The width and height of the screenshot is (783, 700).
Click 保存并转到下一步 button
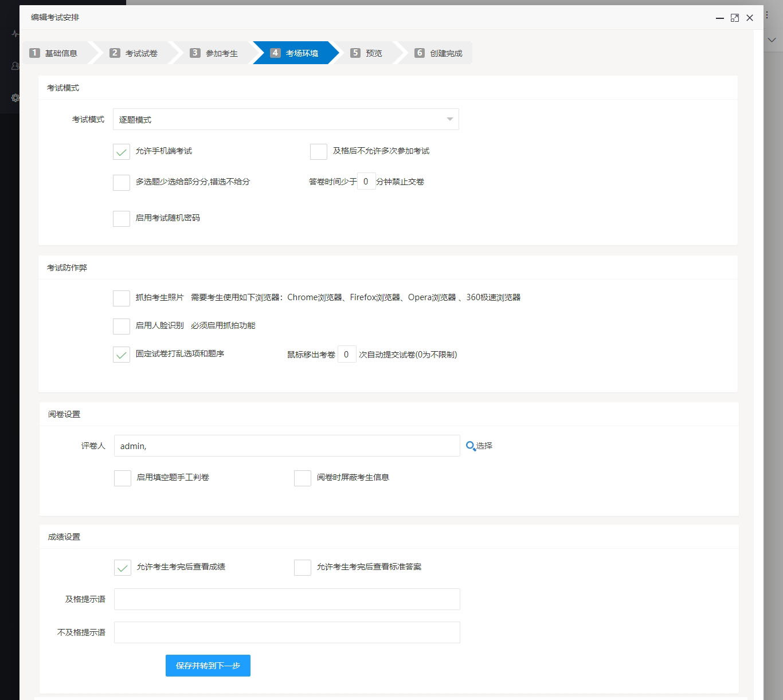coord(208,666)
